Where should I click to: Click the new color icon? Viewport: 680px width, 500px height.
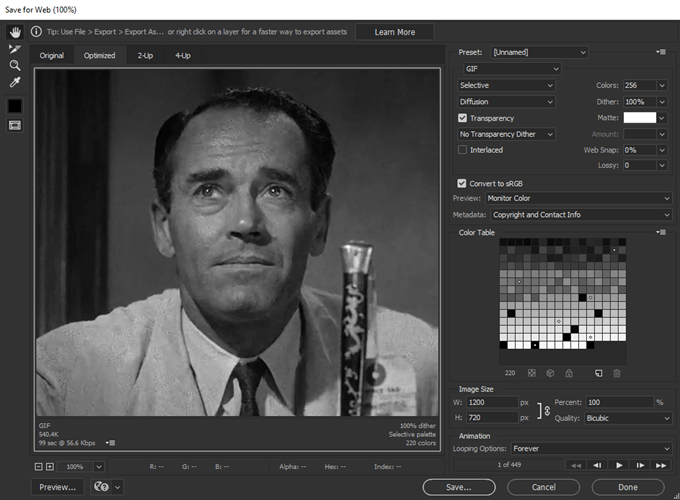(598, 373)
